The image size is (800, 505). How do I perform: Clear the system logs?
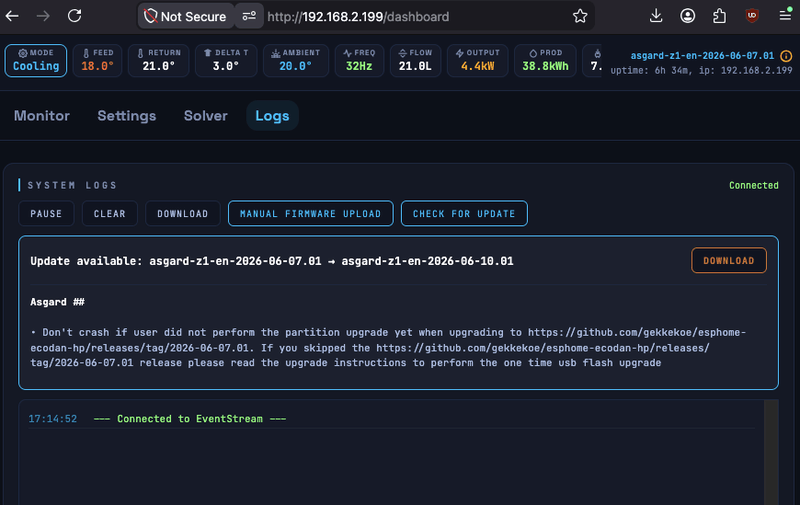[110, 214]
